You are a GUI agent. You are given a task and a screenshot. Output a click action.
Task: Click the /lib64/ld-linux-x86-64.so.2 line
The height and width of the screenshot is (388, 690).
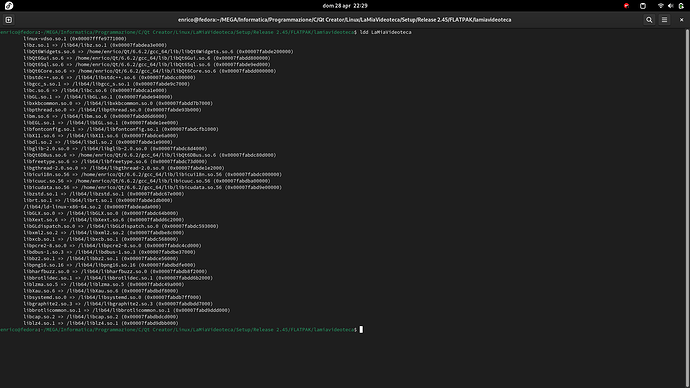coord(92,207)
